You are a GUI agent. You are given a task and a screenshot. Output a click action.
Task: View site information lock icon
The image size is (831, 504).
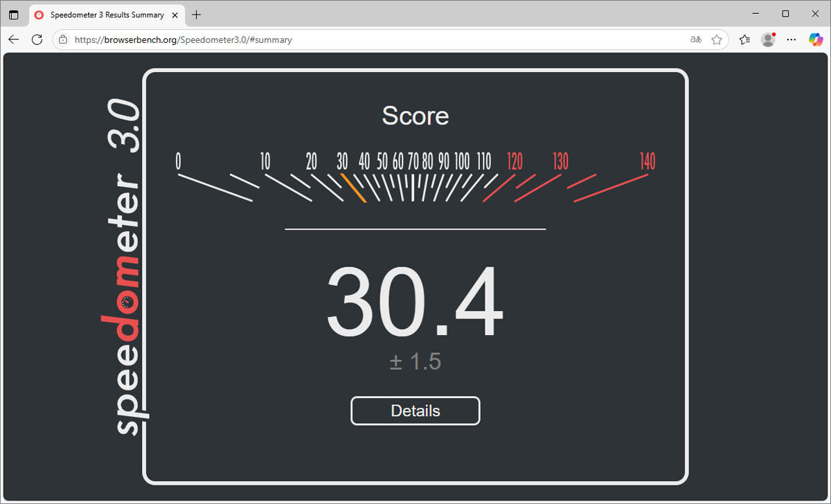coord(63,39)
